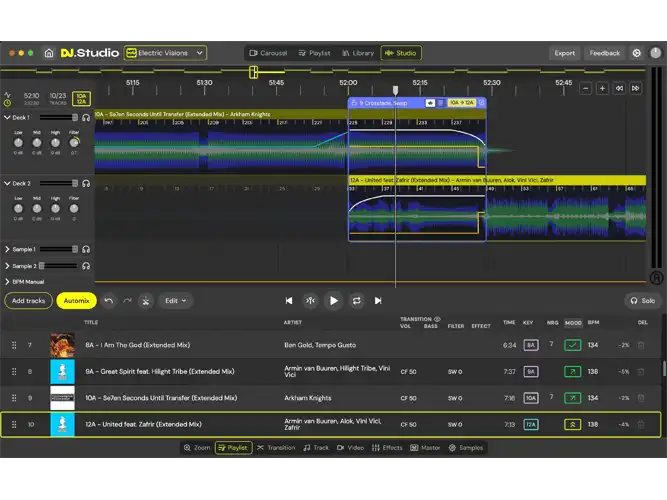Toggle loop playback
Image resolution: width=667 pixels, height=500 pixels.
coord(356,301)
